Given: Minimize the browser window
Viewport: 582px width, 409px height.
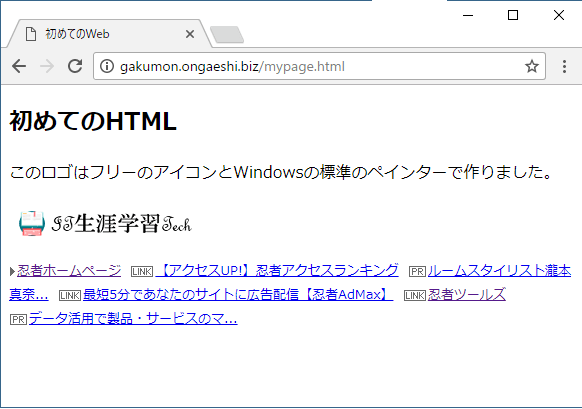Looking at the screenshot, I should pyautogui.click(x=468, y=15).
